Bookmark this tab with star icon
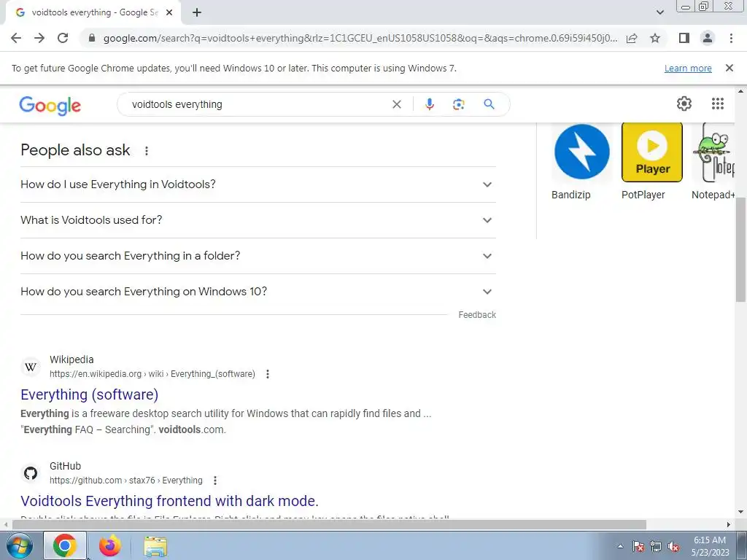 point(655,38)
